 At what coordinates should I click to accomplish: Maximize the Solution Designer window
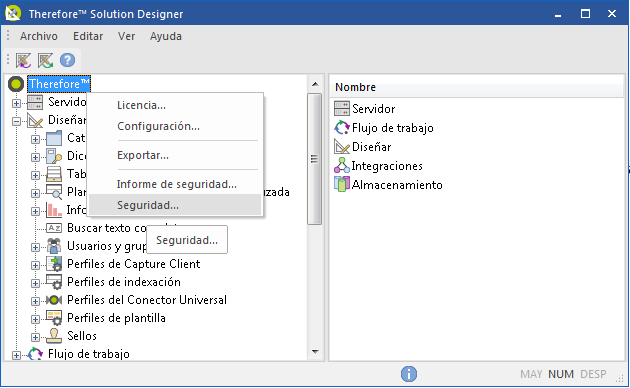[585, 14]
